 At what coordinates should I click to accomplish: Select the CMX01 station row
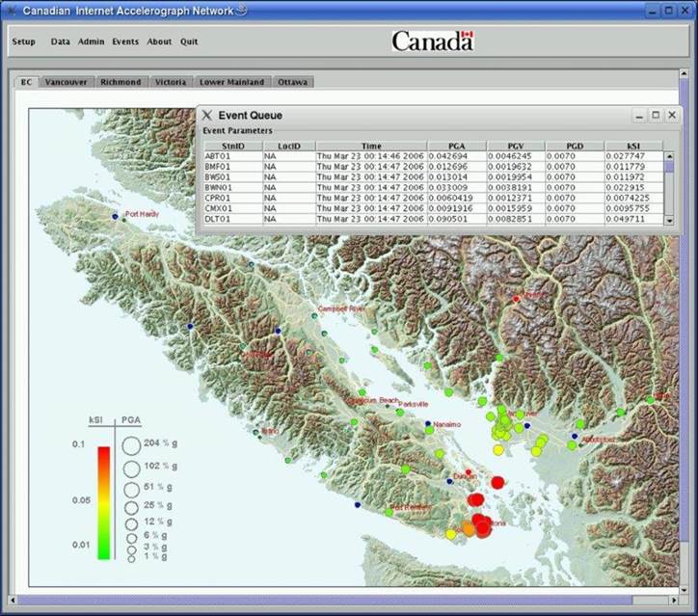434,208
